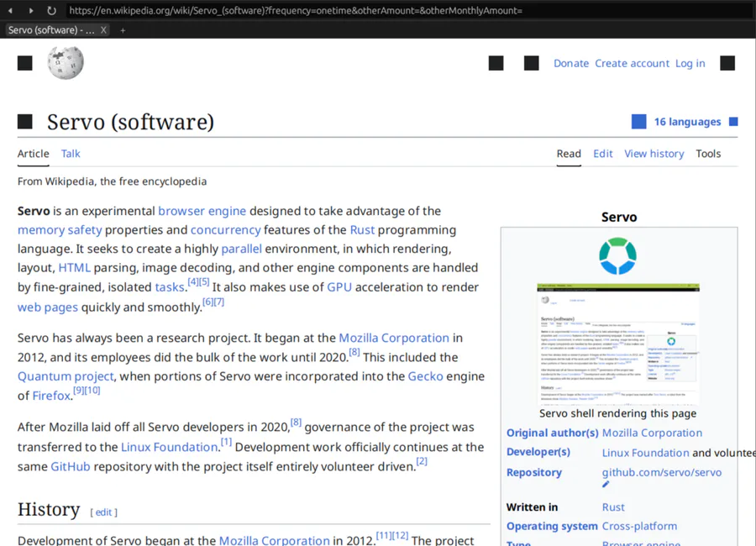756x546 pixels.
Task: Switch to the Talk tab
Action: click(x=71, y=154)
